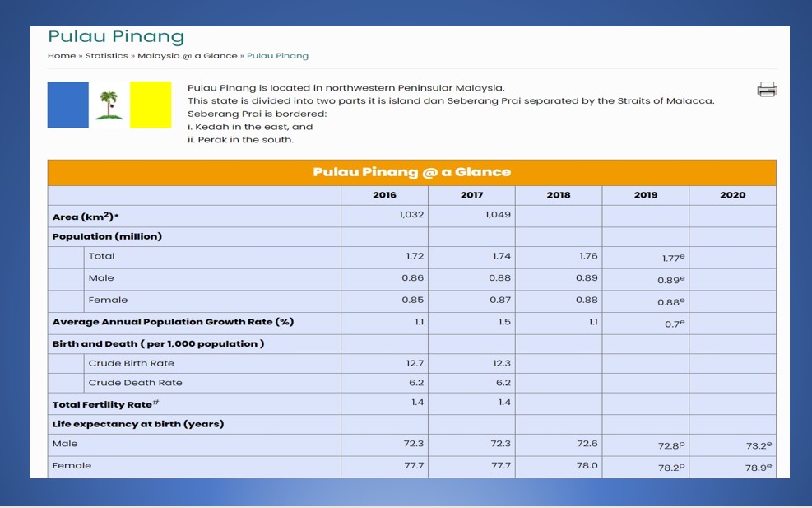Click Average Annual Population Growth Rate label
The image size is (812, 508).
(x=173, y=322)
